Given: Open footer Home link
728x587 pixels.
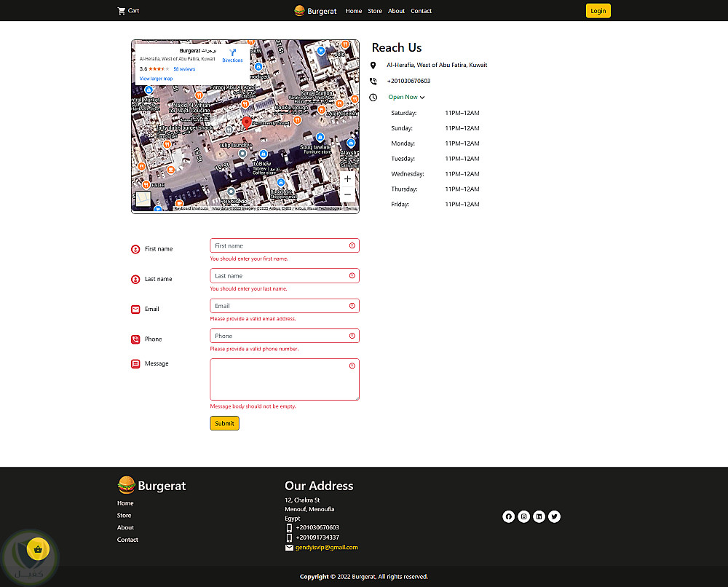Looking at the screenshot, I should pos(125,503).
